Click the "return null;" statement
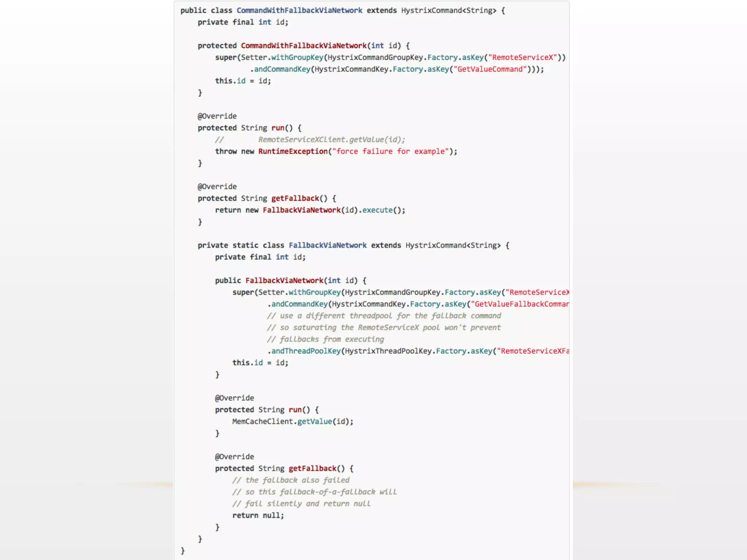The height and width of the screenshot is (560, 747). click(x=258, y=515)
